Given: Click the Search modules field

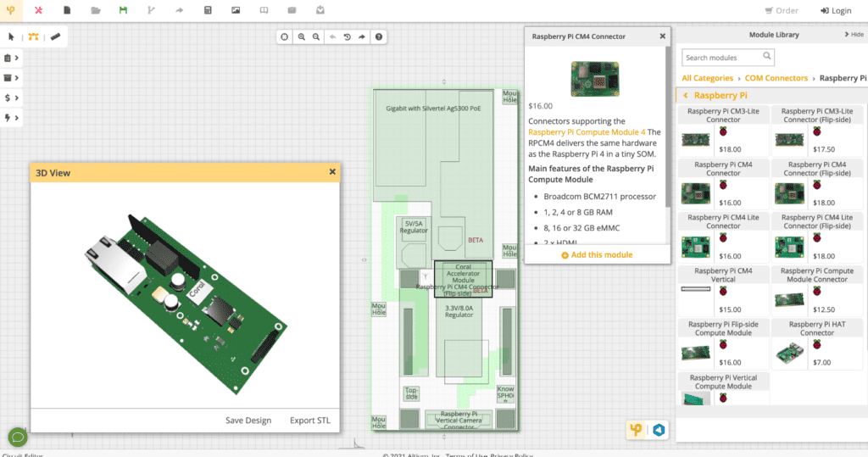Looking at the screenshot, I should pos(722,58).
